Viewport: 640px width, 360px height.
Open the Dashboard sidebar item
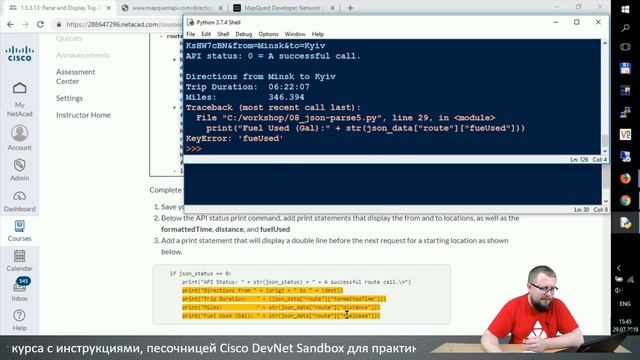[x=20, y=201]
